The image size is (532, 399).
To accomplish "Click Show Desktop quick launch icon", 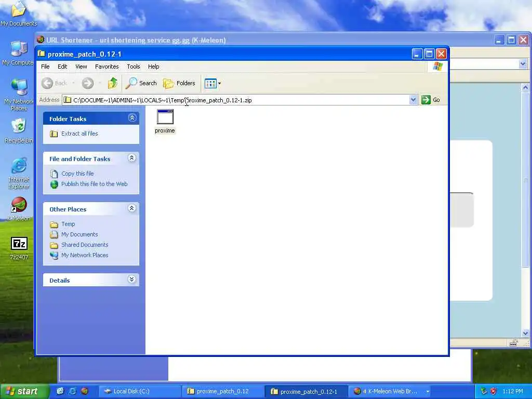I will pyautogui.click(x=60, y=391).
